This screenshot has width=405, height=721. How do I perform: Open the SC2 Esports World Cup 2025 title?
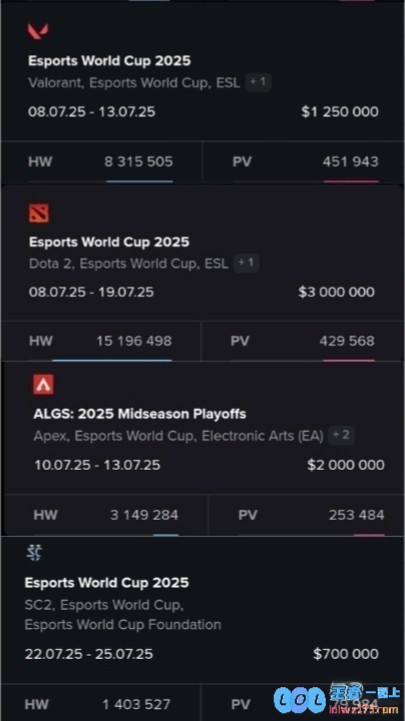tap(107, 583)
